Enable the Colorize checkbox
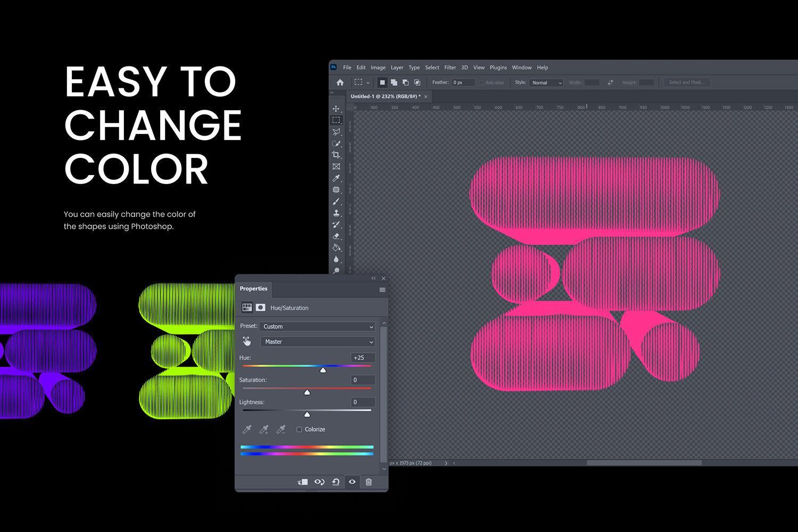Viewport: 798px width, 532px height. (299, 429)
